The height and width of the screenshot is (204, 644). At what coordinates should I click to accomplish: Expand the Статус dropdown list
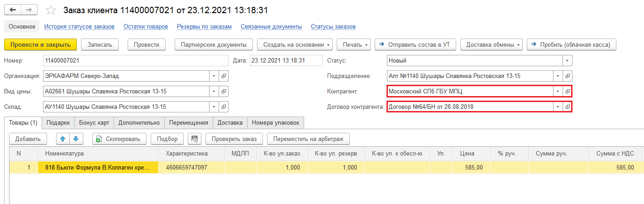[x=567, y=61]
